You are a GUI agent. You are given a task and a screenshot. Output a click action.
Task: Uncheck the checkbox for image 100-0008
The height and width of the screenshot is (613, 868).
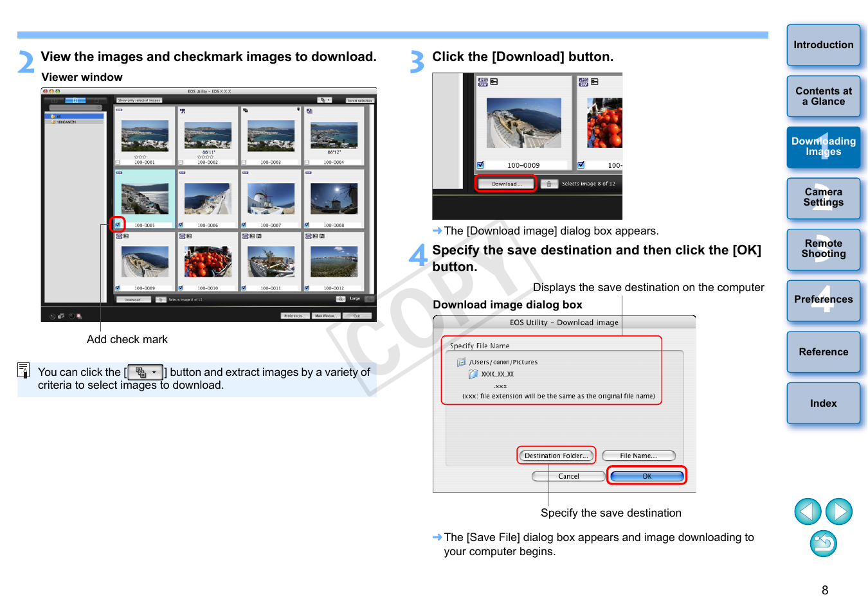(307, 225)
